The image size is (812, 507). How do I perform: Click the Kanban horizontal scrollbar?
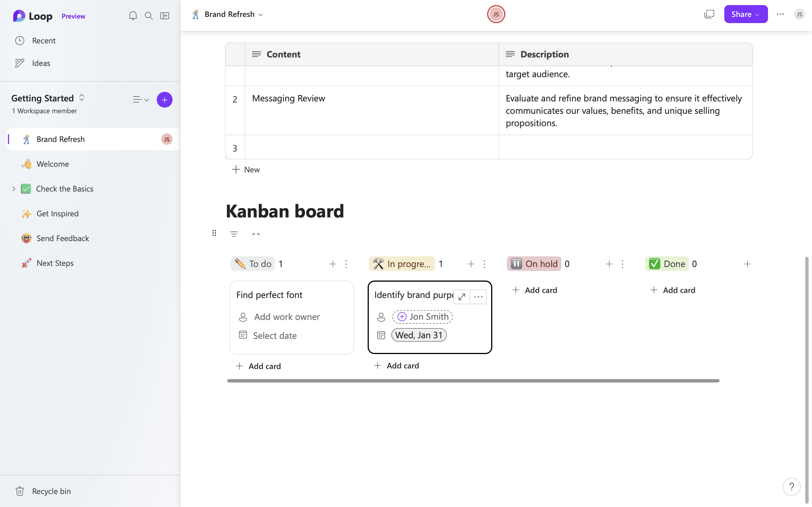[x=473, y=381]
